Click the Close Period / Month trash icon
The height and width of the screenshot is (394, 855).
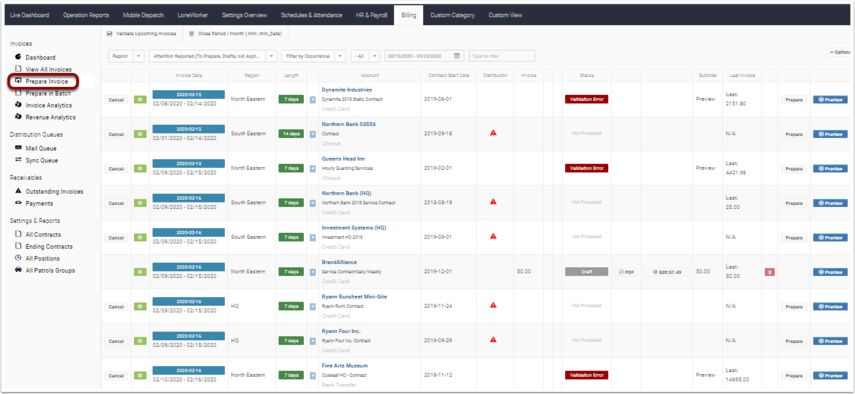[191, 34]
